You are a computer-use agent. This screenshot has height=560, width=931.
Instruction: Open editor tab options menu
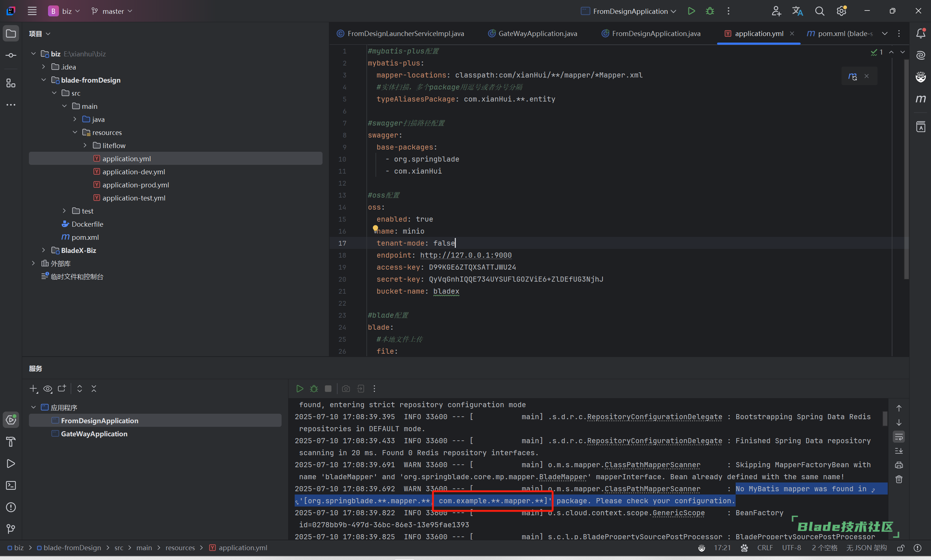tap(899, 33)
